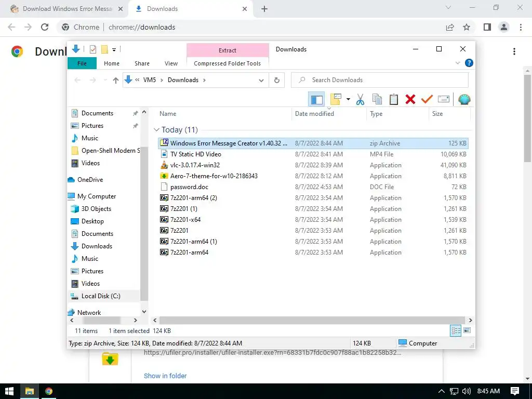Click VM5 in the address breadcrumb
This screenshot has height=399, width=532.
149,80
